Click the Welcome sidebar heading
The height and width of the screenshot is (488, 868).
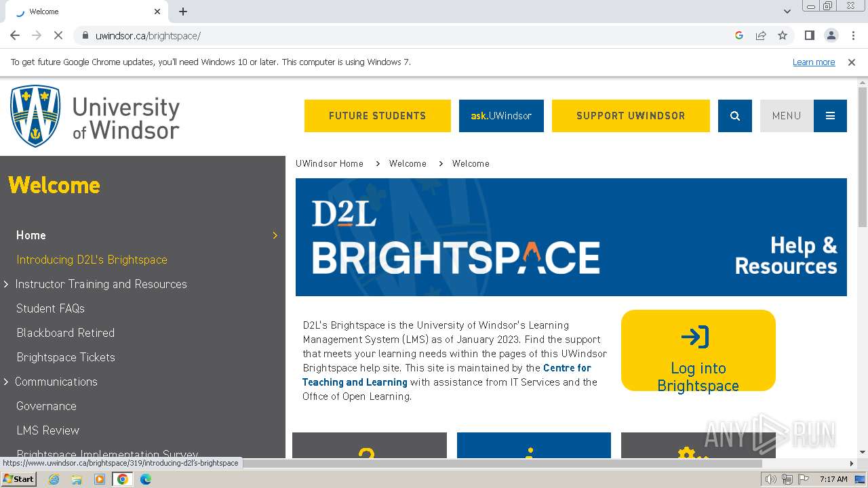pyautogui.click(x=54, y=185)
